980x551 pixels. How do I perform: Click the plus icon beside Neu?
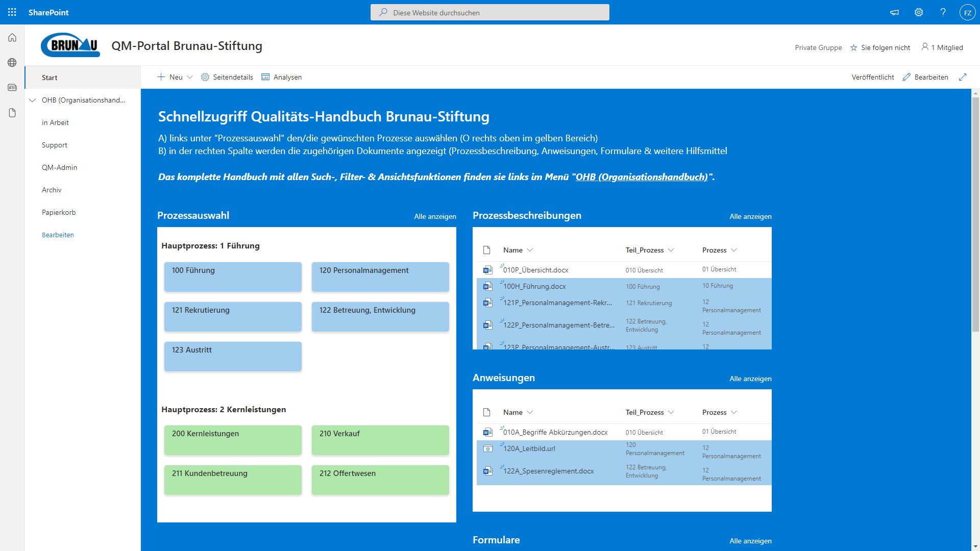(x=161, y=77)
